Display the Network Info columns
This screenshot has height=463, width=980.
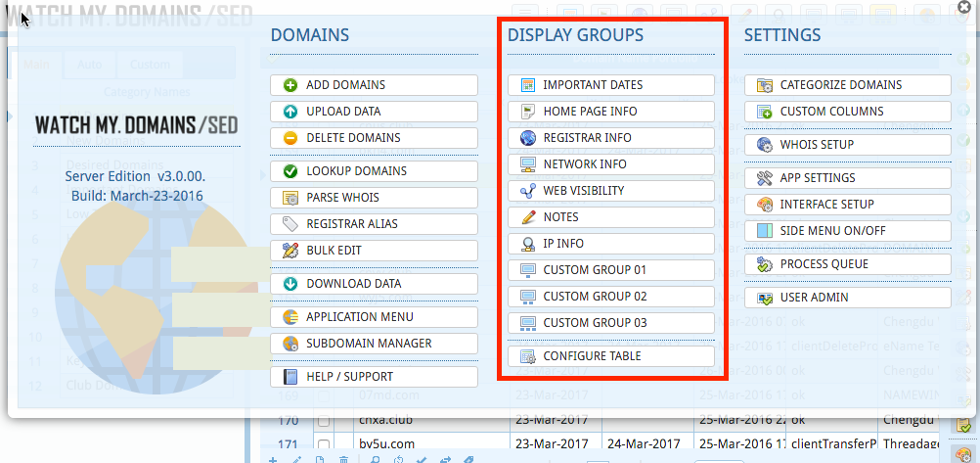click(x=610, y=164)
